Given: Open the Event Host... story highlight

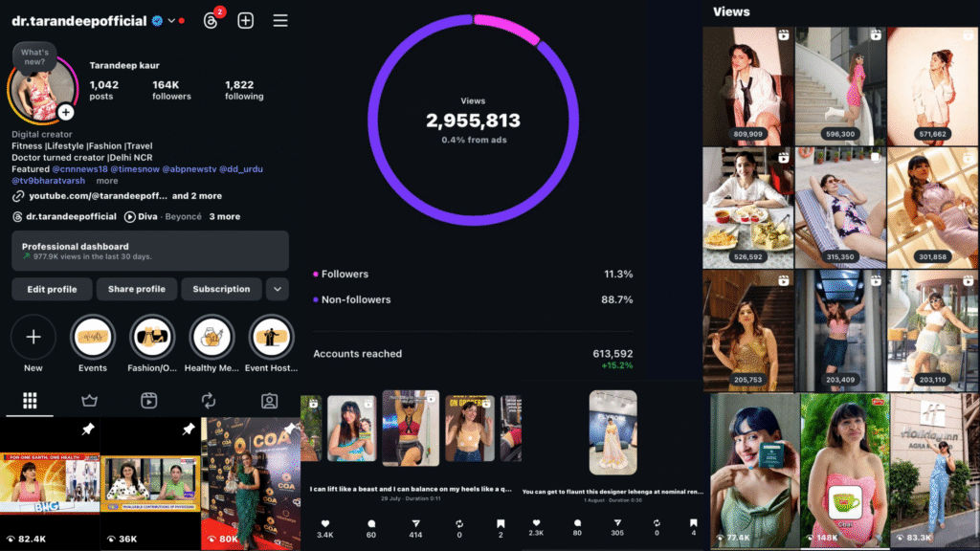Looking at the screenshot, I should click(271, 337).
